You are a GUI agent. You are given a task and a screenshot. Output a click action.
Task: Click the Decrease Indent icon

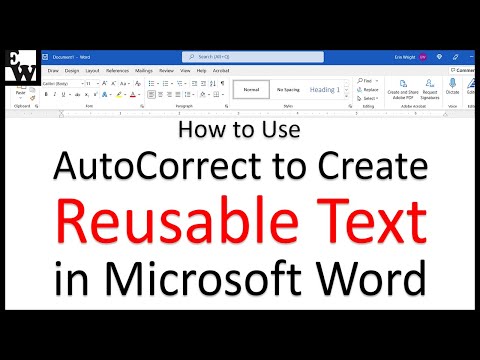pyautogui.click(x=195, y=83)
